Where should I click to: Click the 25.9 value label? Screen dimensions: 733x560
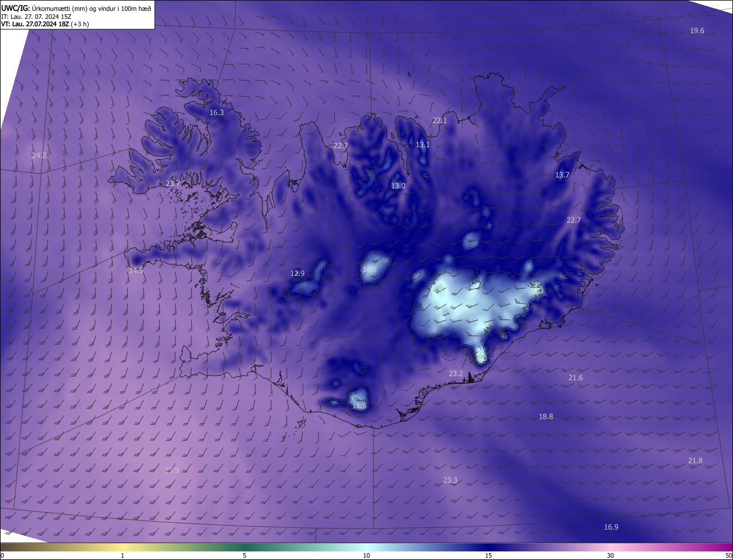point(172,471)
